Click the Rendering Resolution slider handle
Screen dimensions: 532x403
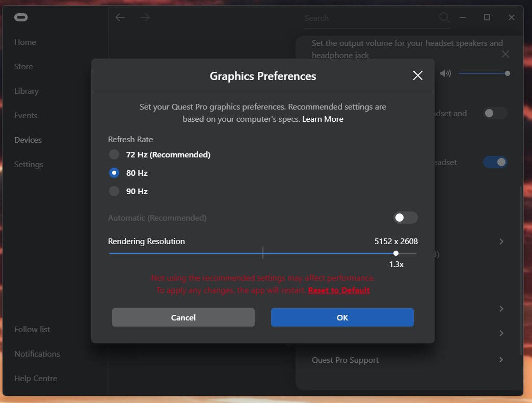[396, 253]
